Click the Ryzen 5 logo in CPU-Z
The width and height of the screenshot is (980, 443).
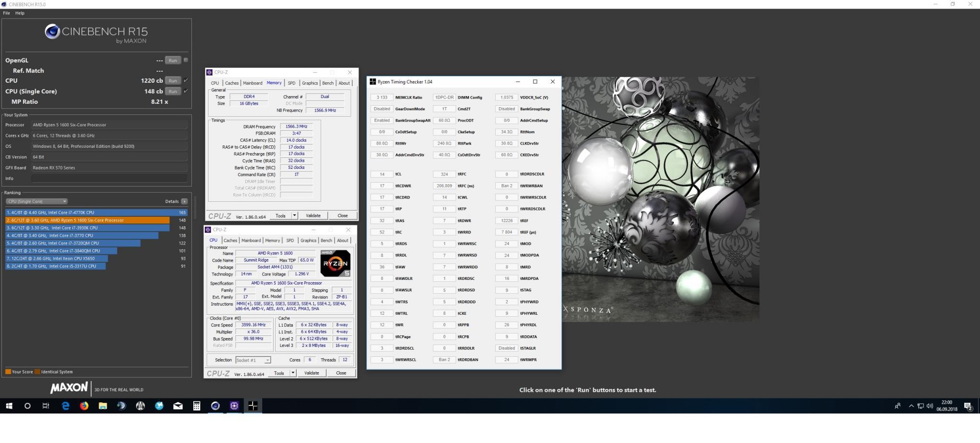click(x=335, y=263)
